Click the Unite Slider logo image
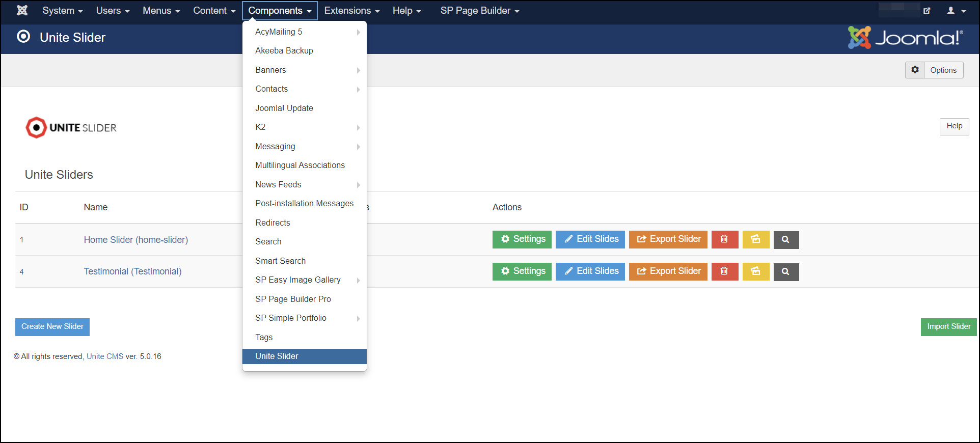Viewport: 980px width, 443px height. coord(71,127)
